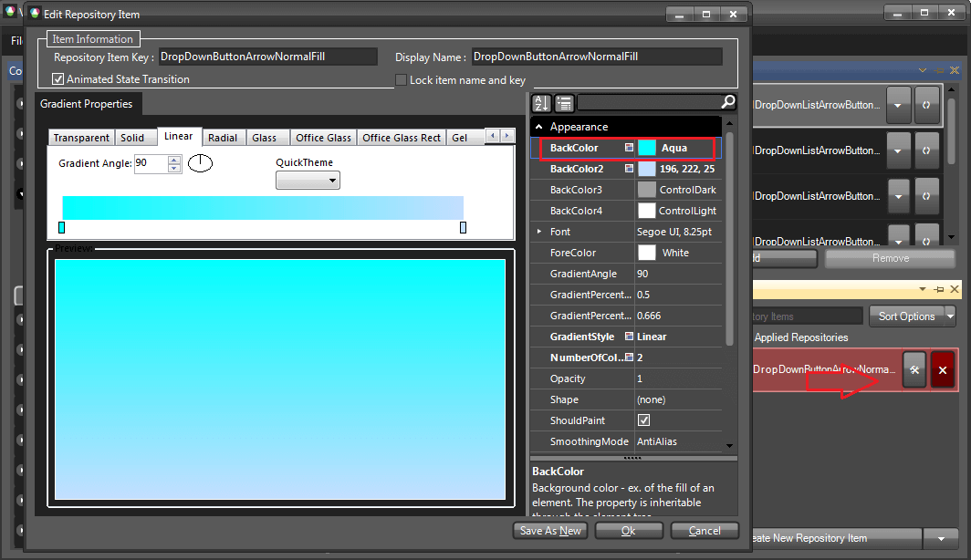Open the Sort Options dropdown
The width and height of the screenshot is (971, 560).
point(913,316)
